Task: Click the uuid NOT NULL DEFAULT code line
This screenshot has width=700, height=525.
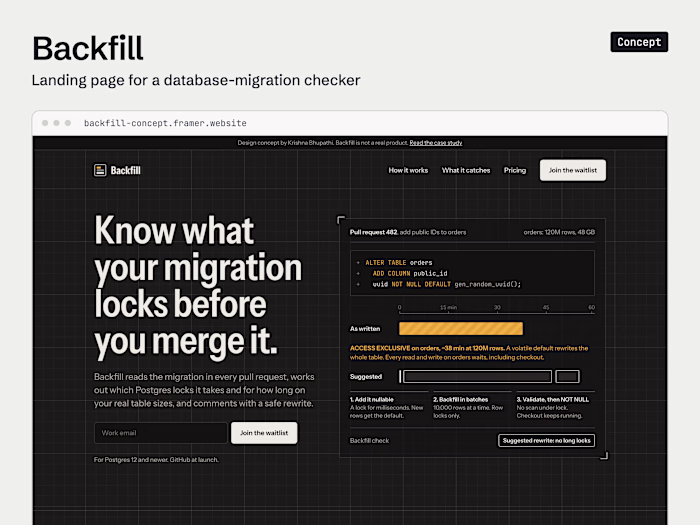Action: point(446,284)
